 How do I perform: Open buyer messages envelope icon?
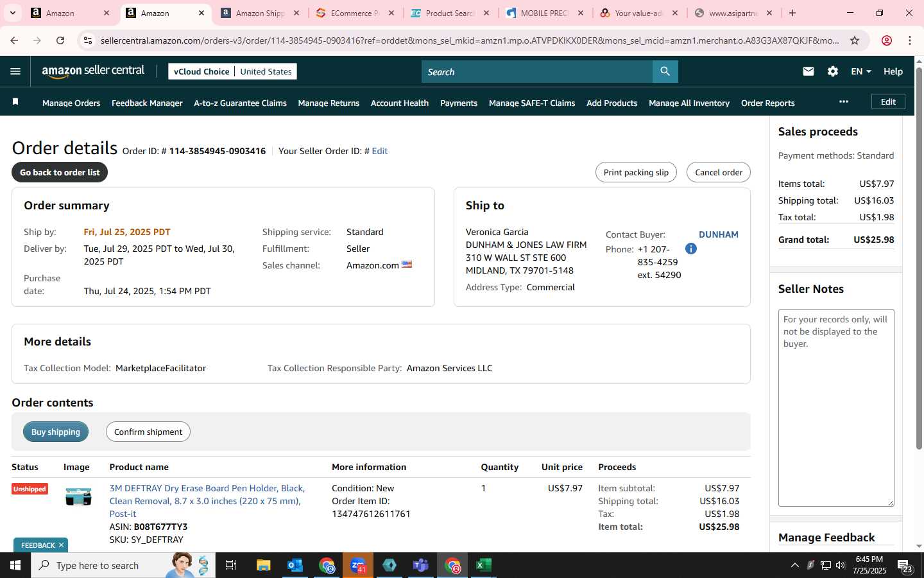click(808, 71)
